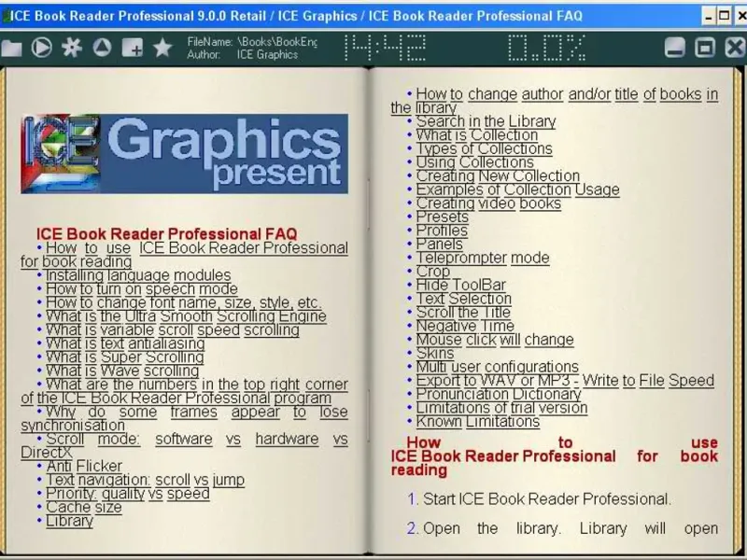Image resolution: width=747 pixels, height=560 pixels.
Task: Open 'Limitations of trial version' link
Action: point(501,408)
